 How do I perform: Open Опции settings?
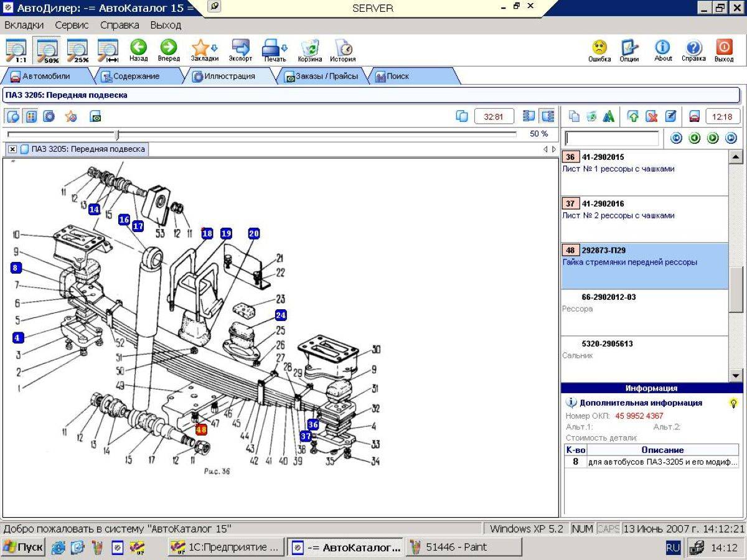point(629,50)
